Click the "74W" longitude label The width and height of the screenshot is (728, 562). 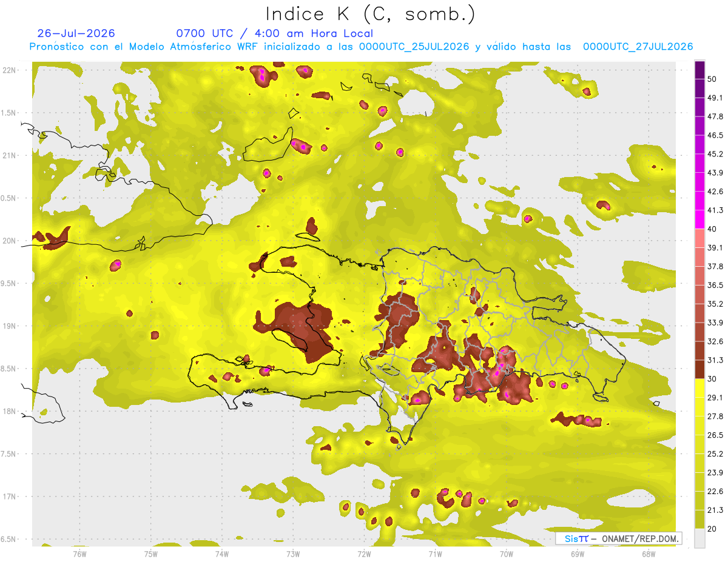pyautogui.click(x=222, y=553)
